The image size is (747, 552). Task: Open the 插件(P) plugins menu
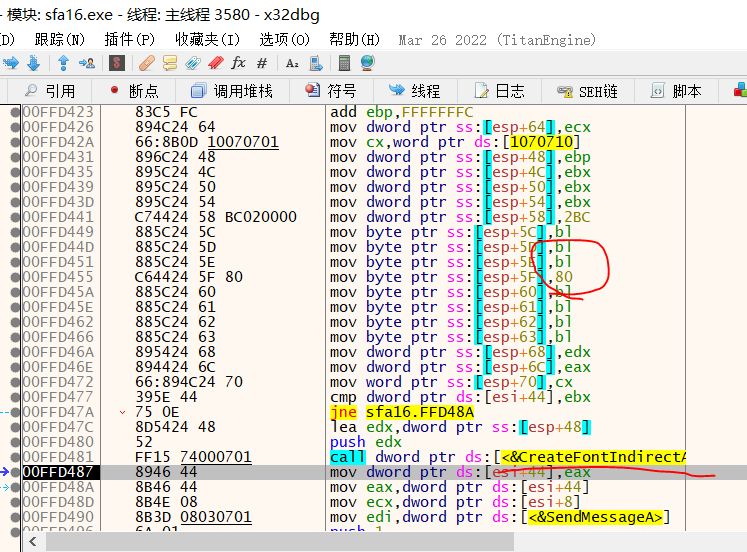[129, 39]
